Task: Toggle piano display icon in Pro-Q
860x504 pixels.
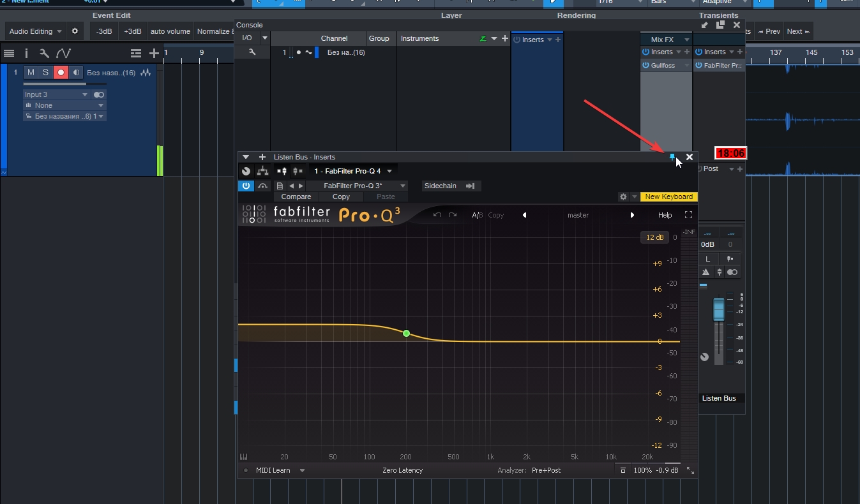Action: coord(243,457)
